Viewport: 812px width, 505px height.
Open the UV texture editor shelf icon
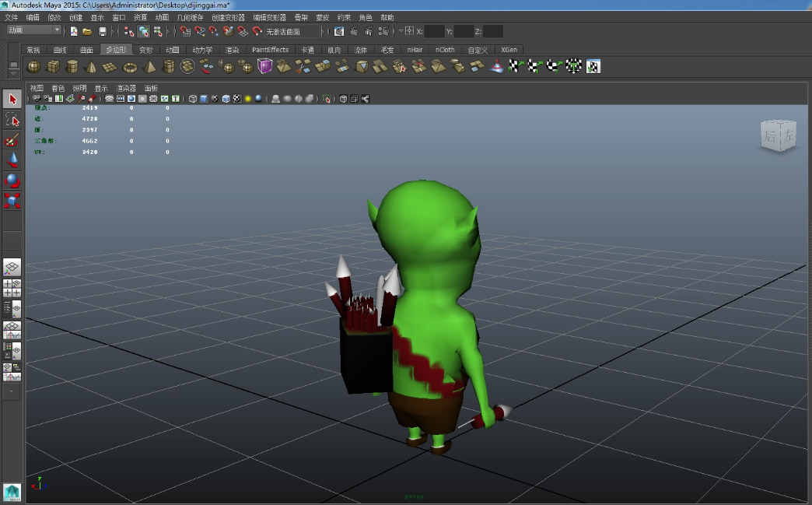[x=593, y=66]
